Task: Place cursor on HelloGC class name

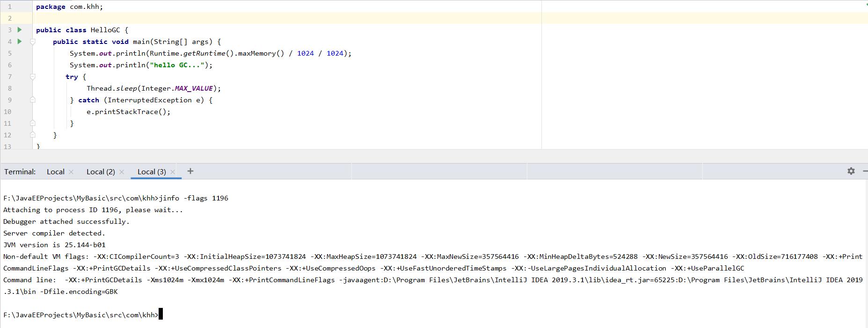Action: [x=105, y=30]
